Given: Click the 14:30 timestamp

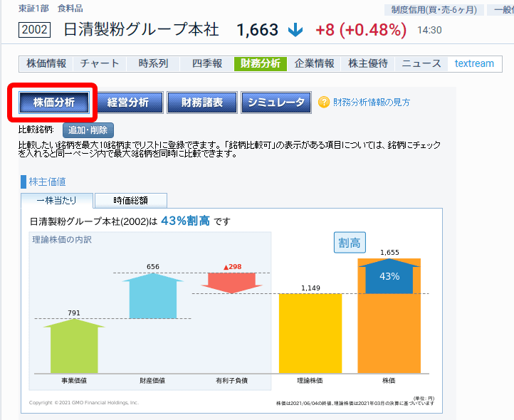Looking at the screenshot, I should click(x=429, y=30).
